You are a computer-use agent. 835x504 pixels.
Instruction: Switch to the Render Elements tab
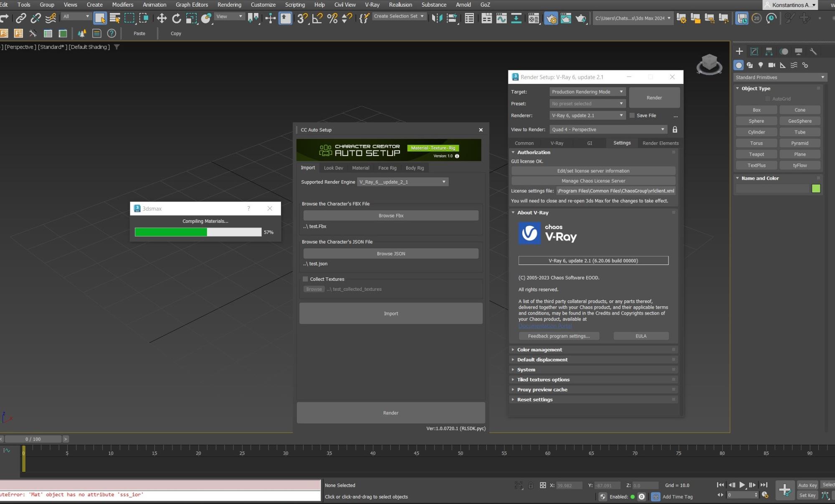click(660, 143)
